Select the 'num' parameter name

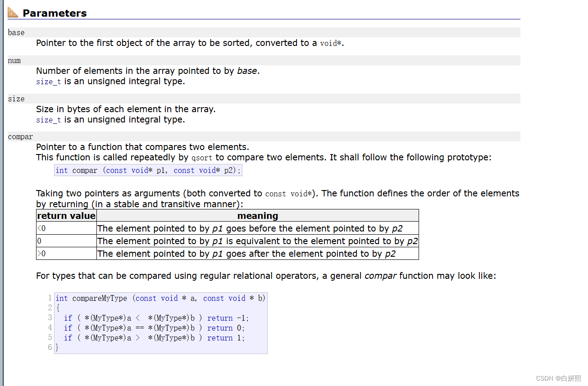(14, 60)
